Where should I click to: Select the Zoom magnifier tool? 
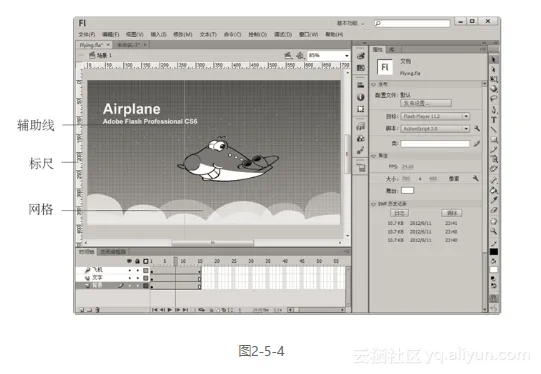[494, 231]
